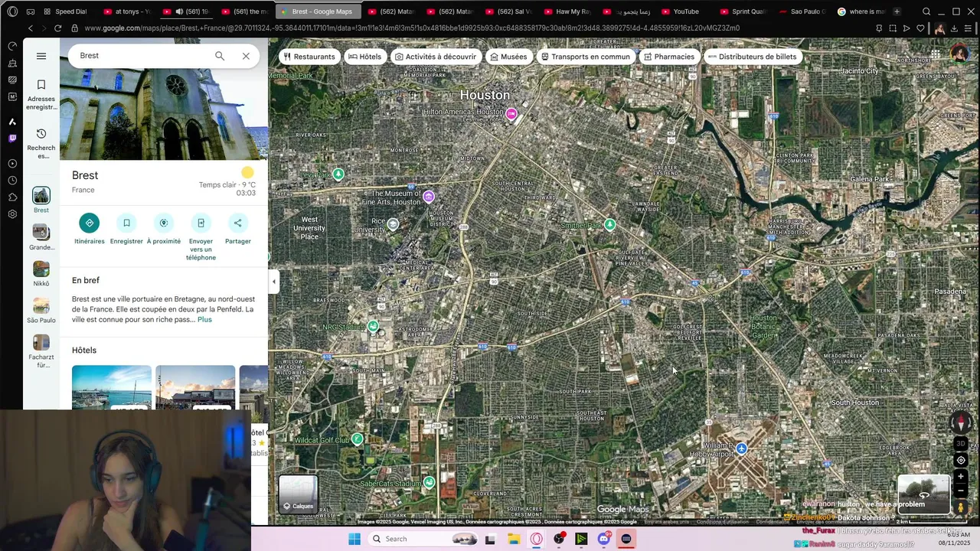Select the Nikkō recent place shortcut
The image size is (980, 551).
point(41,274)
